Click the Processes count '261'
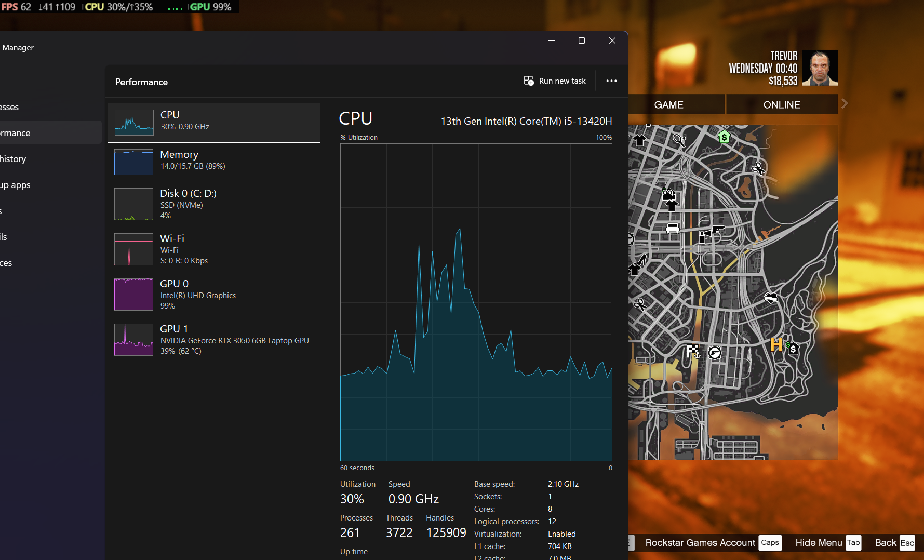This screenshot has width=924, height=560. (x=350, y=533)
